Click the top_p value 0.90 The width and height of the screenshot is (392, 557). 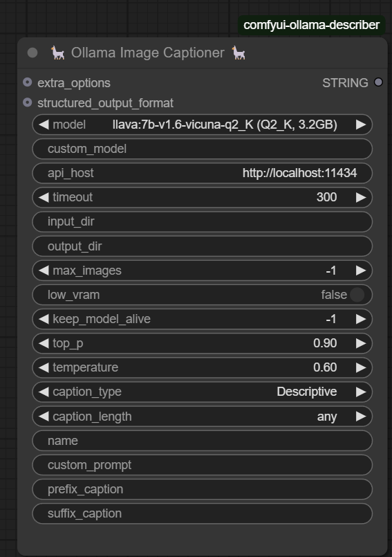click(x=325, y=343)
